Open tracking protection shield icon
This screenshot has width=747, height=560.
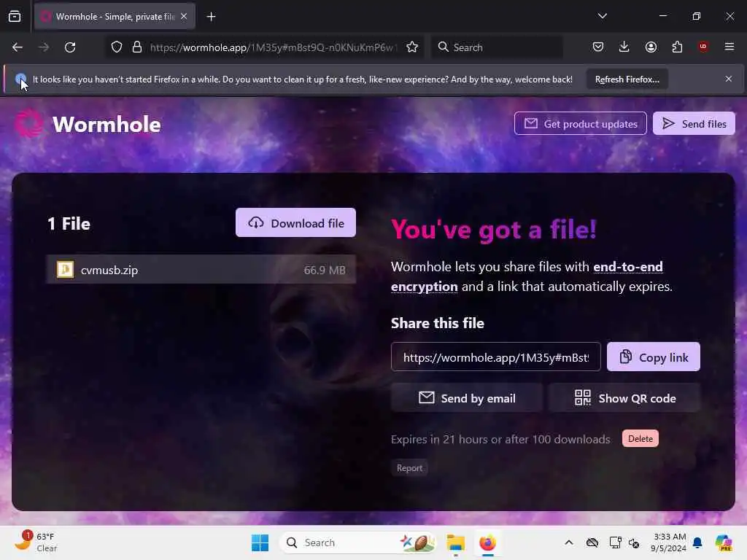pyautogui.click(x=117, y=47)
